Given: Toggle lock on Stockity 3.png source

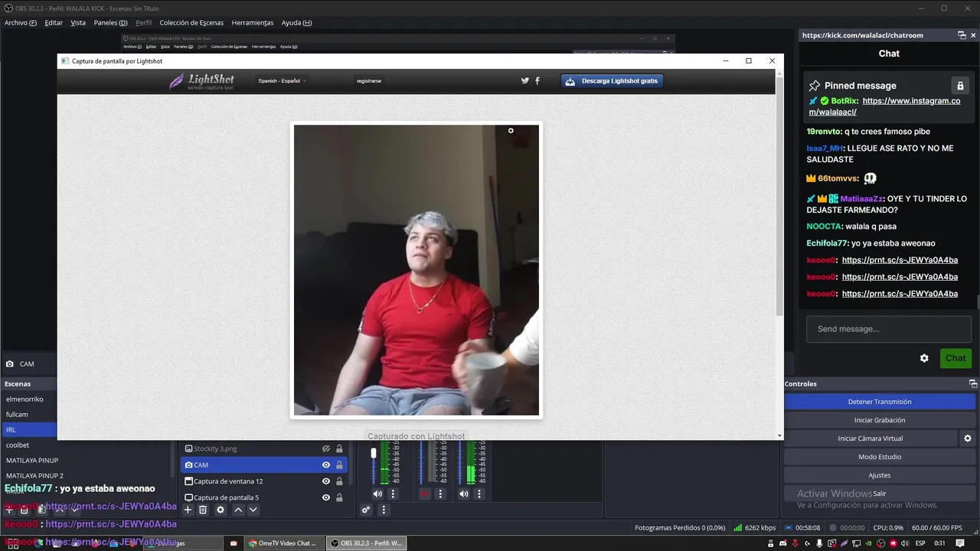Looking at the screenshot, I should click(x=339, y=449).
